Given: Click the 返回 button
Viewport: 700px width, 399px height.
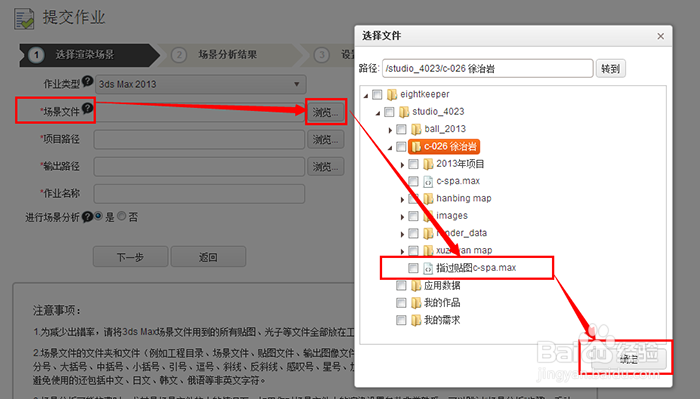Looking at the screenshot, I should click(208, 257).
